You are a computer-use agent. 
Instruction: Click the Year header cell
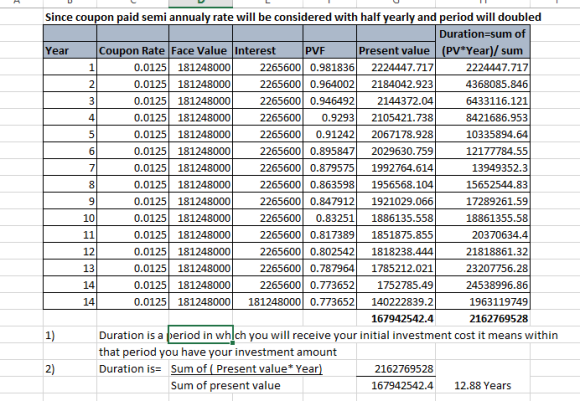tap(70, 50)
